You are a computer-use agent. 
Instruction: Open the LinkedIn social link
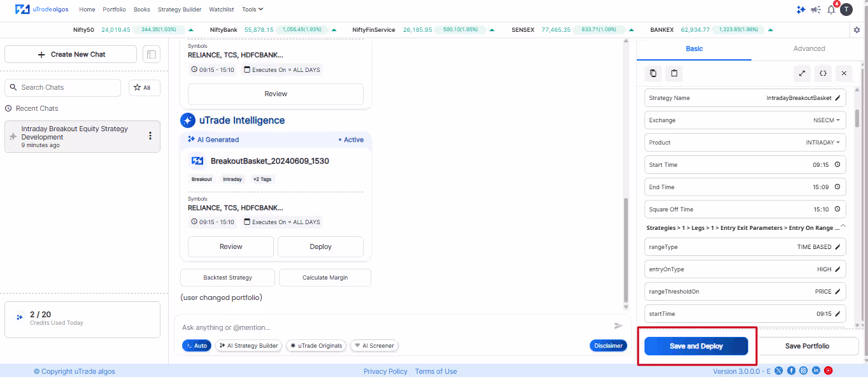[816, 371]
